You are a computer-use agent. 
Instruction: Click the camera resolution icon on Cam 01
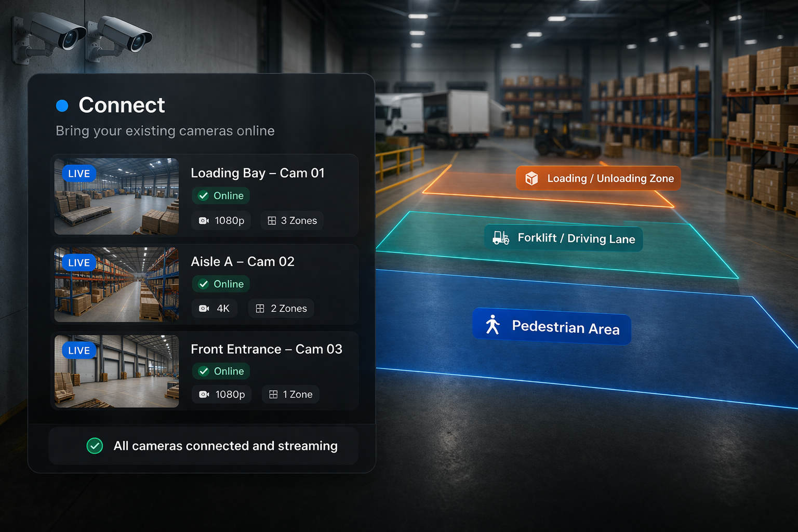click(x=204, y=220)
